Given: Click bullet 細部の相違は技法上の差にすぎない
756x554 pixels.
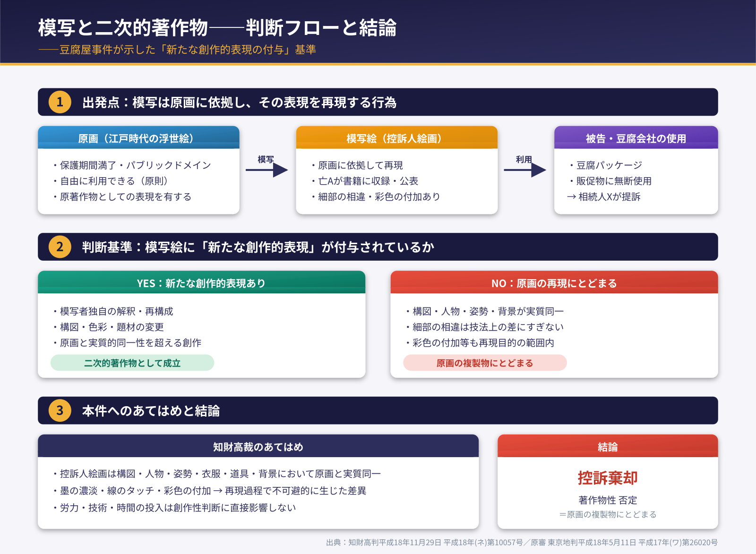Looking at the screenshot, I should click(x=483, y=327).
